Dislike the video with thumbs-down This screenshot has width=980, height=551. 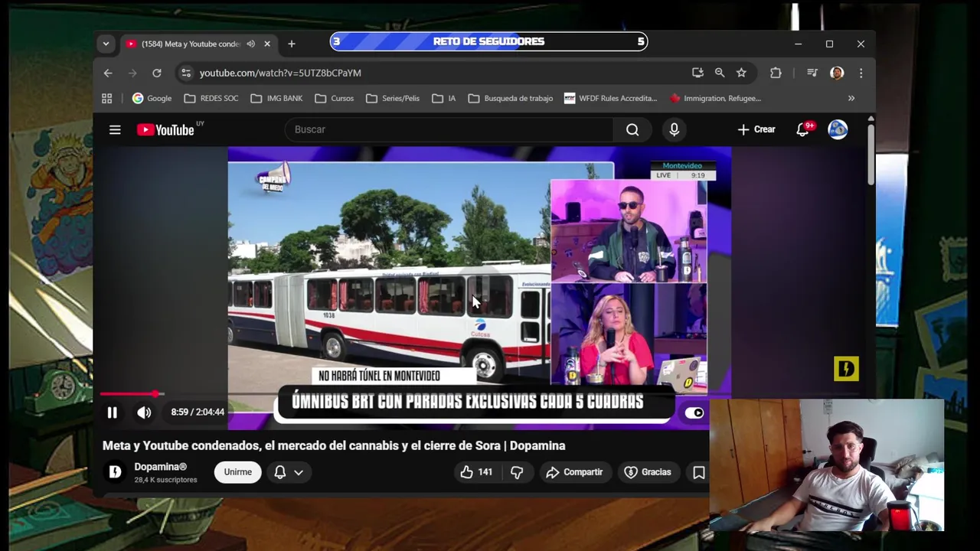518,472
